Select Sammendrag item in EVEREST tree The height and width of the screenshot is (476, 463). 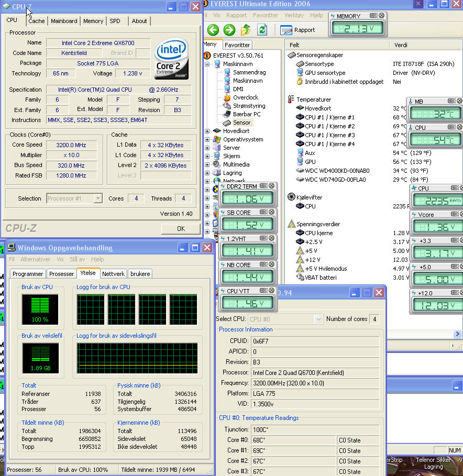pos(245,72)
